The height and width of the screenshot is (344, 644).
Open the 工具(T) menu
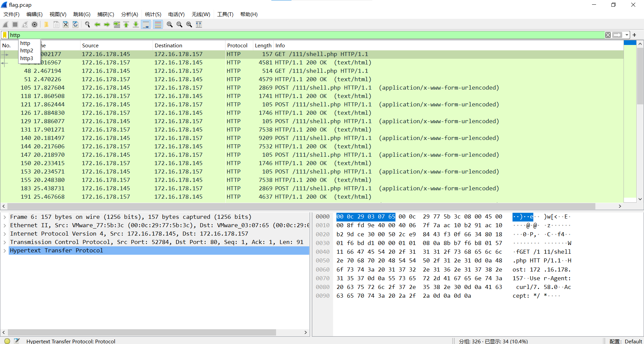tap(225, 14)
